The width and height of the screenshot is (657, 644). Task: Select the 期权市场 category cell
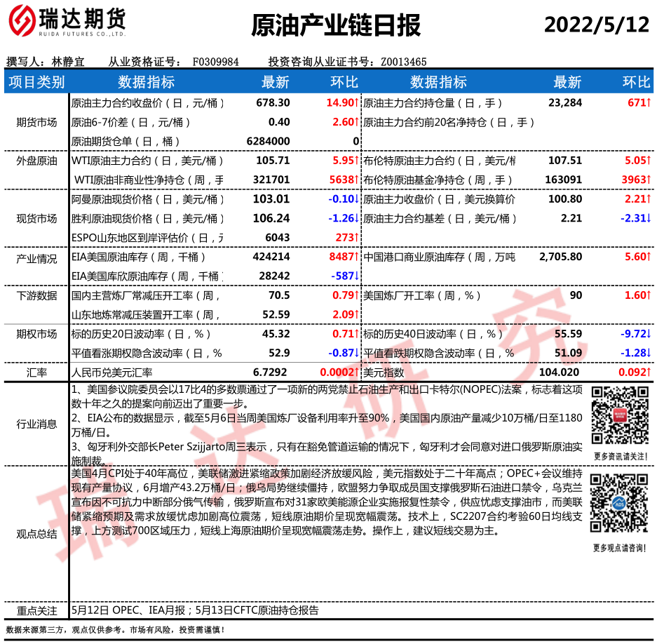[x=36, y=334]
